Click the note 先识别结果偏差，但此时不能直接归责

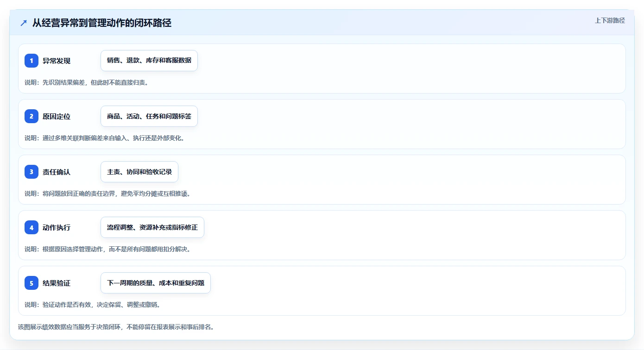tap(86, 82)
